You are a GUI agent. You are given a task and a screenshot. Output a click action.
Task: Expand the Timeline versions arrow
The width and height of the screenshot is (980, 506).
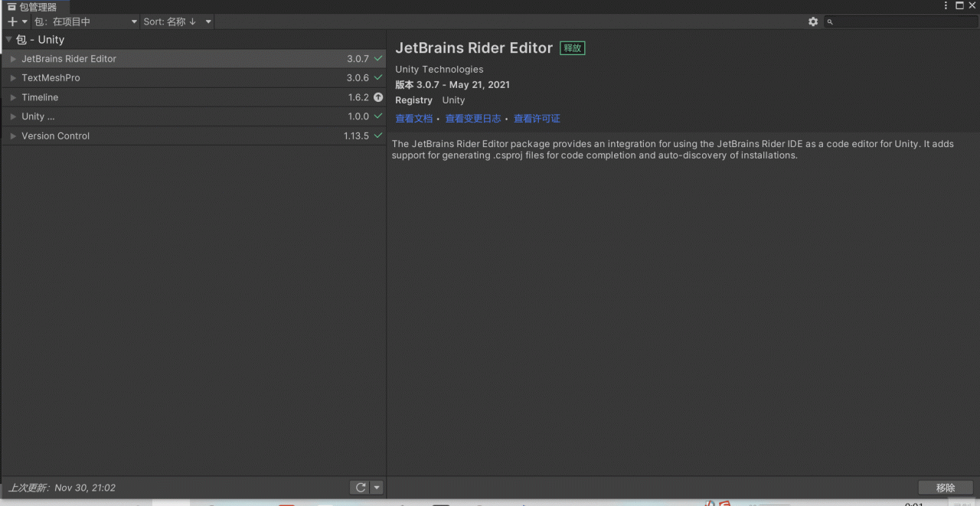point(13,97)
